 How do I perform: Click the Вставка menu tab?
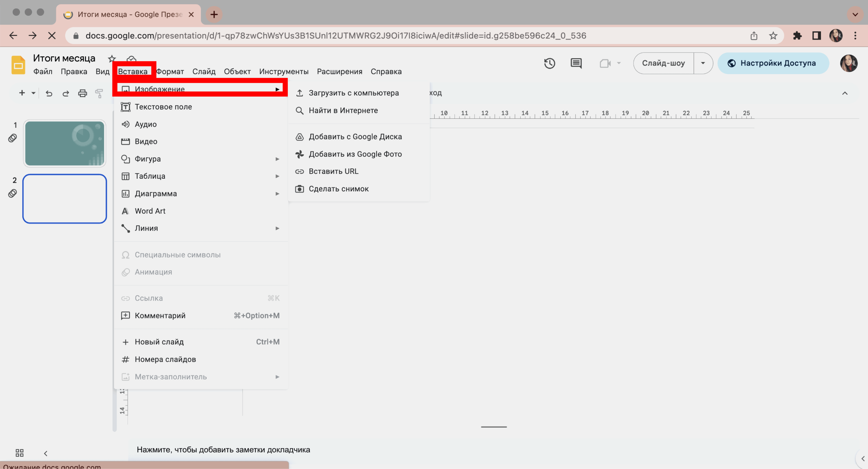click(134, 71)
